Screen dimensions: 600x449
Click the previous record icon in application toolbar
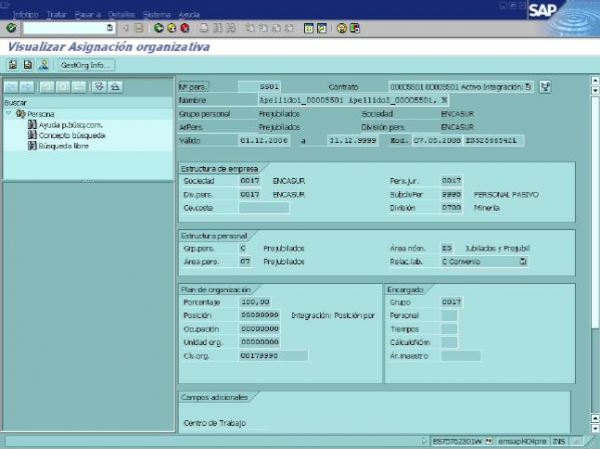tap(13, 65)
